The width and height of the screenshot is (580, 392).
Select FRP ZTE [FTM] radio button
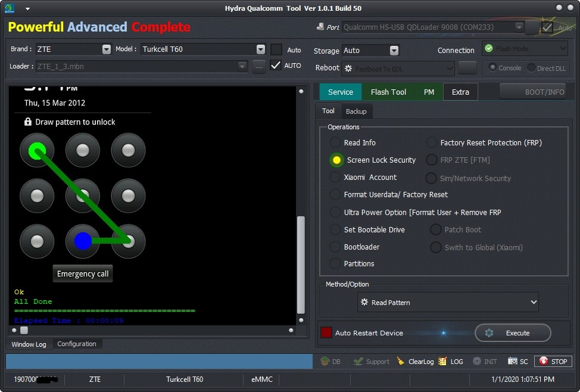point(431,160)
